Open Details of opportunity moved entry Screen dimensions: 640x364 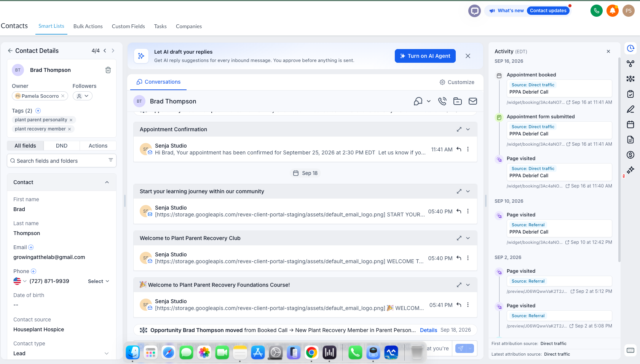pos(428,330)
